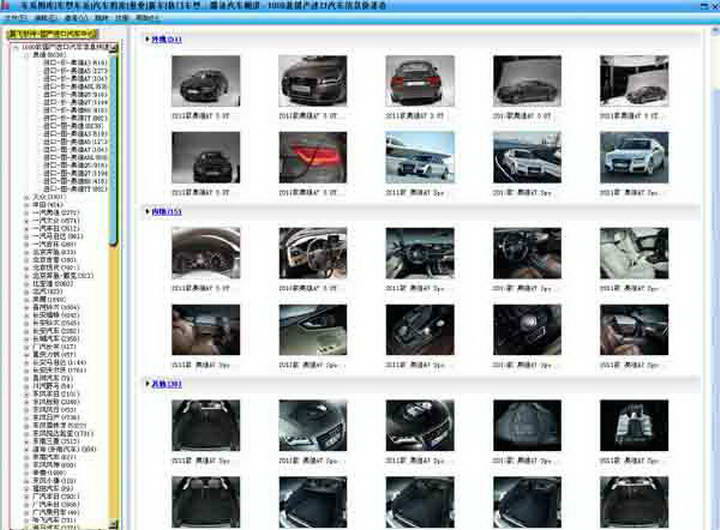Expand the 大众 brand node in tree
The width and height of the screenshot is (720, 530).
pyautogui.click(x=26, y=197)
